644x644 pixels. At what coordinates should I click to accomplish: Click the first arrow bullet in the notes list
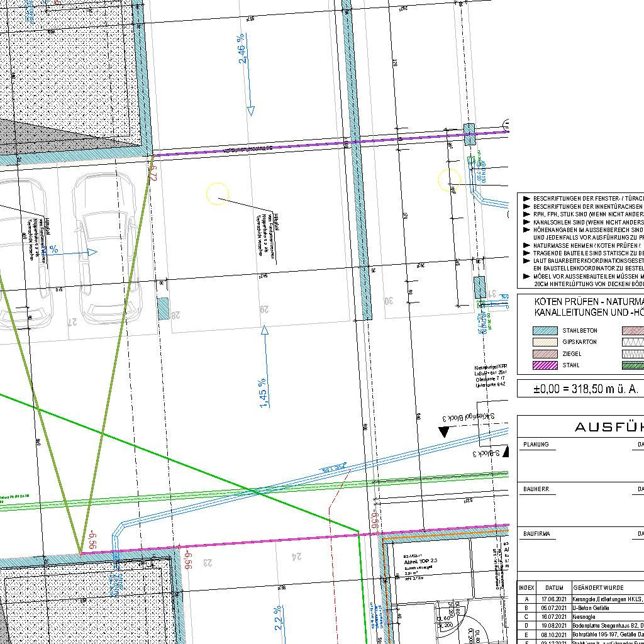coord(526,199)
